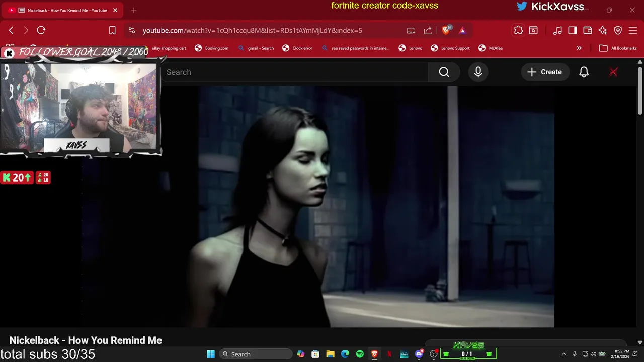
Task: Reload the YouTube page
Action: (x=41, y=30)
